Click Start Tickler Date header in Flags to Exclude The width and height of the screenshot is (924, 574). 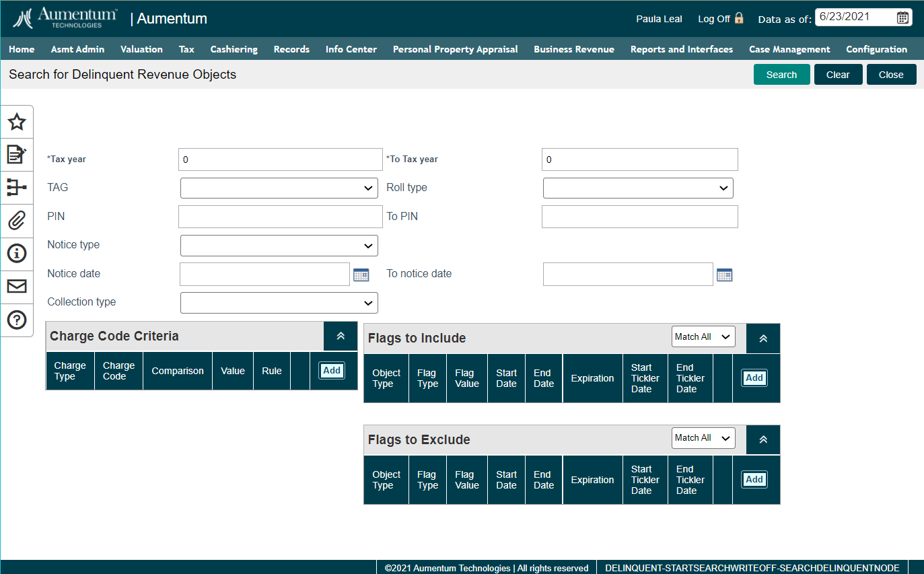tap(645, 480)
